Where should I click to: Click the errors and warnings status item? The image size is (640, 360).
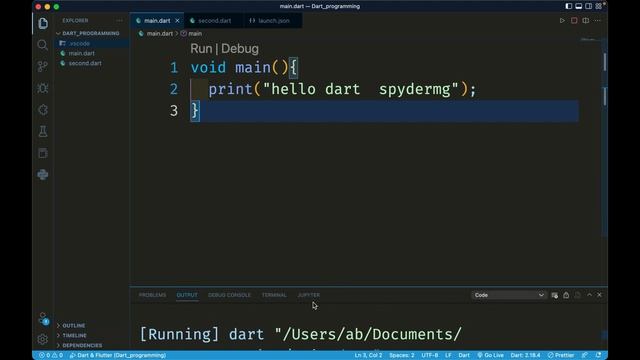pos(51,355)
